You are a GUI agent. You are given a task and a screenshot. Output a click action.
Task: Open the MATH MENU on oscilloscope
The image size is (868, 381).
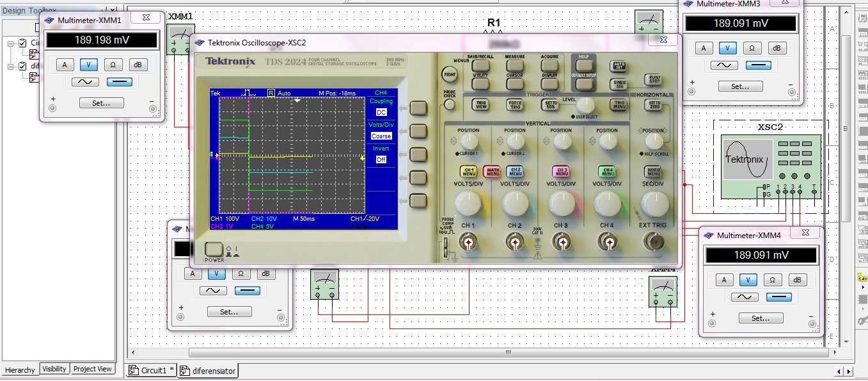coord(492,172)
